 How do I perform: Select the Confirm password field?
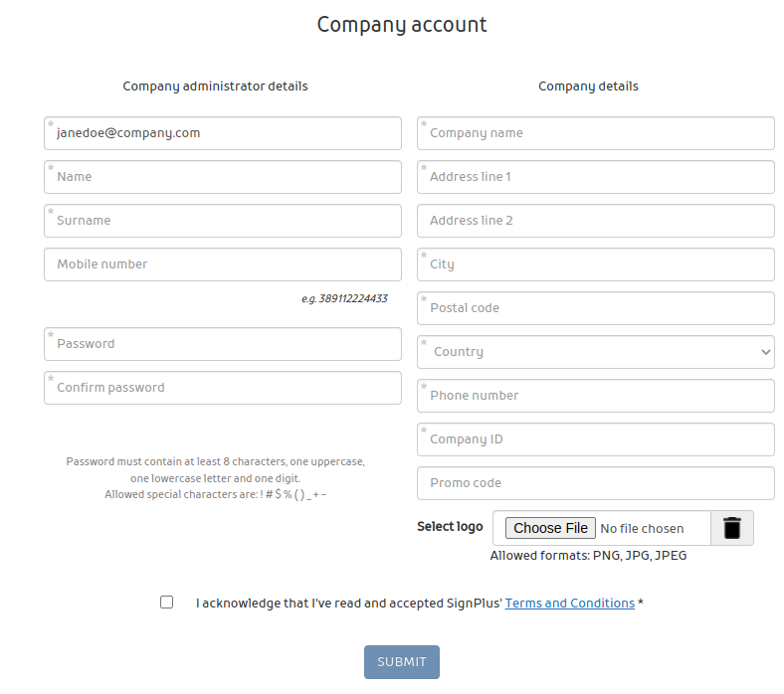coord(223,388)
